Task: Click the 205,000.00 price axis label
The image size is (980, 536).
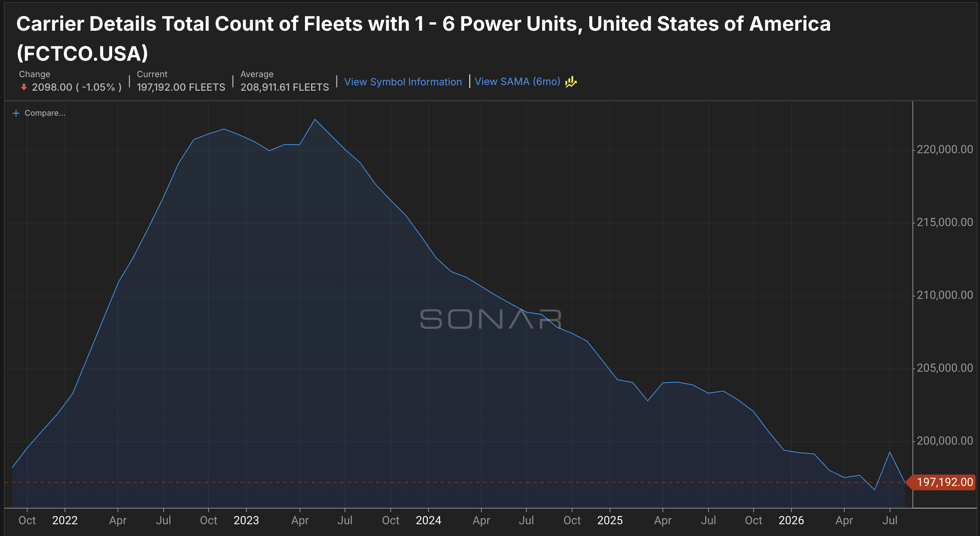Action: 945,368
